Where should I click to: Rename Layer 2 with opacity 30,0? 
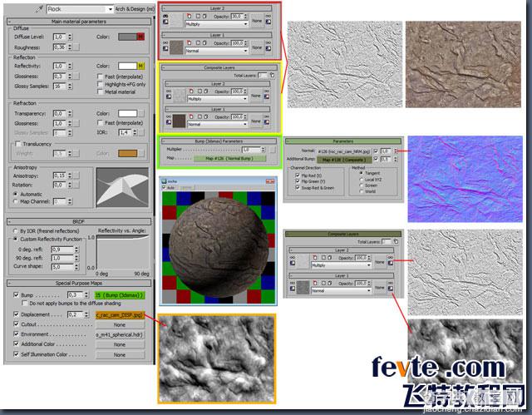pyautogui.click(x=198, y=16)
